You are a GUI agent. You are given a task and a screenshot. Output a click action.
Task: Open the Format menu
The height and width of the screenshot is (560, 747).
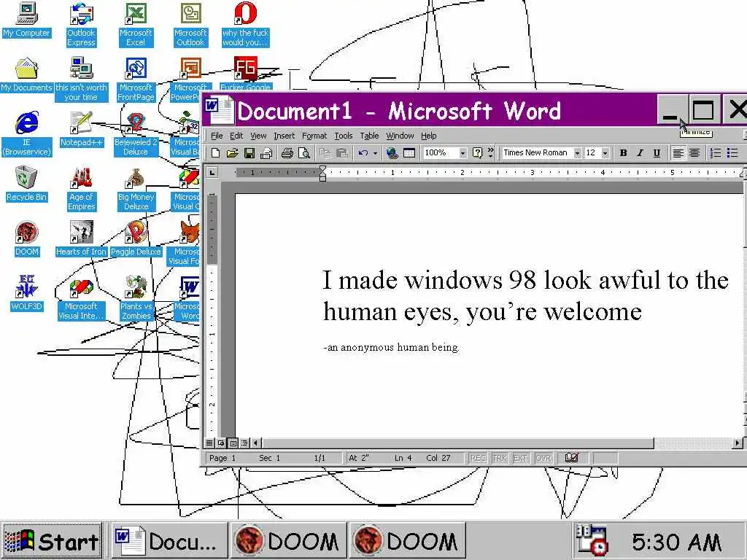[314, 136]
